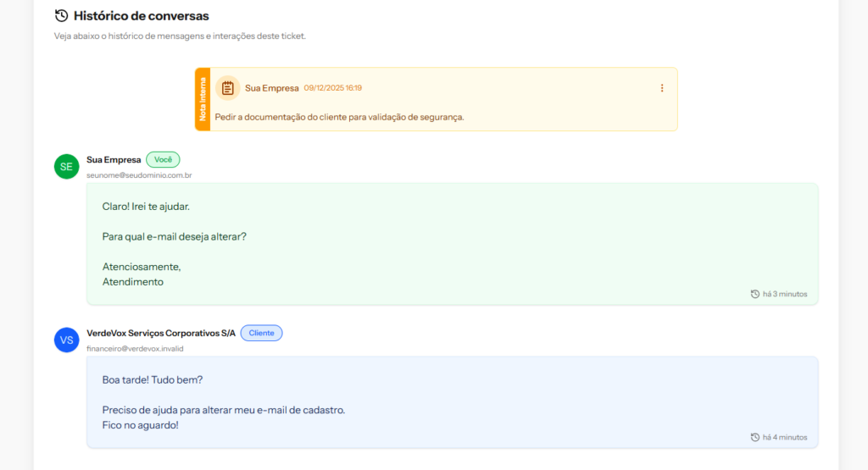Open the internal note three-dot menu
868x470 pixels.
(662, 88)
